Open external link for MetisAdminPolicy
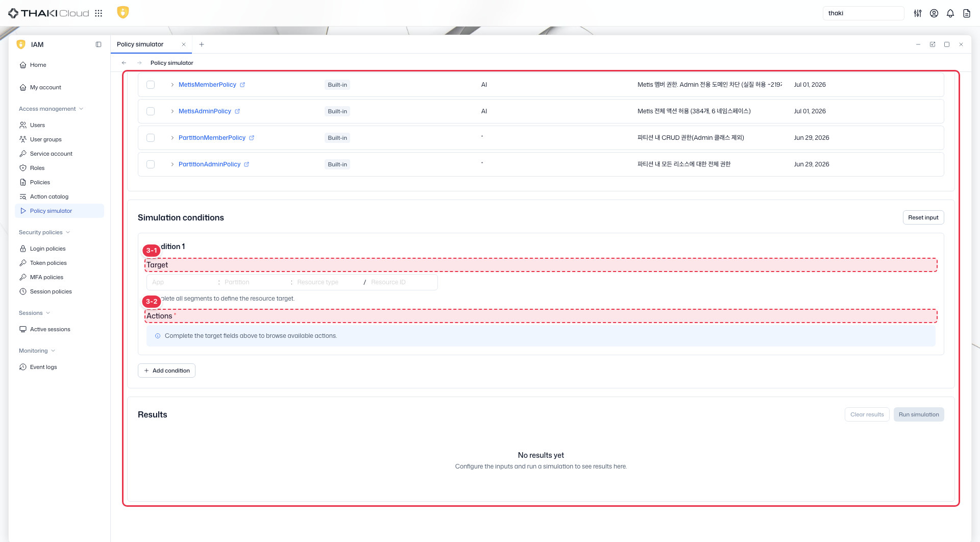980x542 pixels. pos(237,111)
